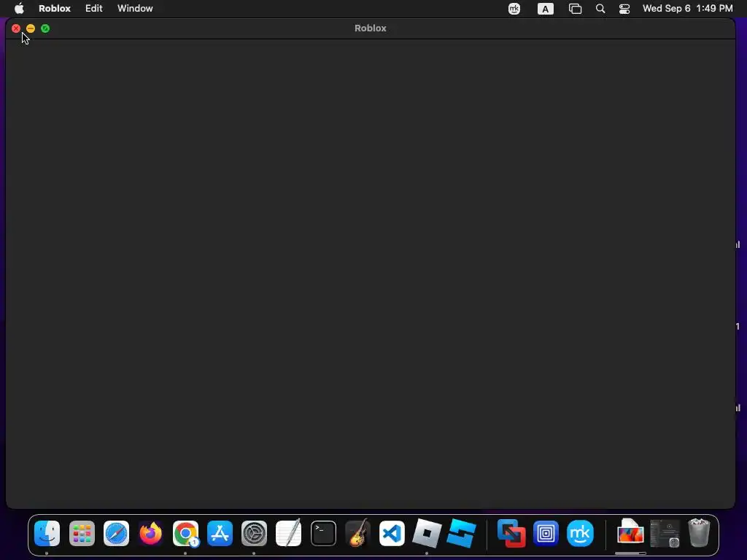Launch MacKeeper from the Dock

pos(580,533)
